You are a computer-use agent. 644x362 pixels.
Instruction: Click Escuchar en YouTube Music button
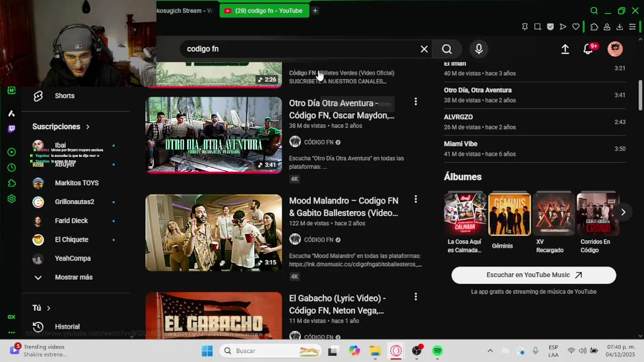(x=534, y=275)
